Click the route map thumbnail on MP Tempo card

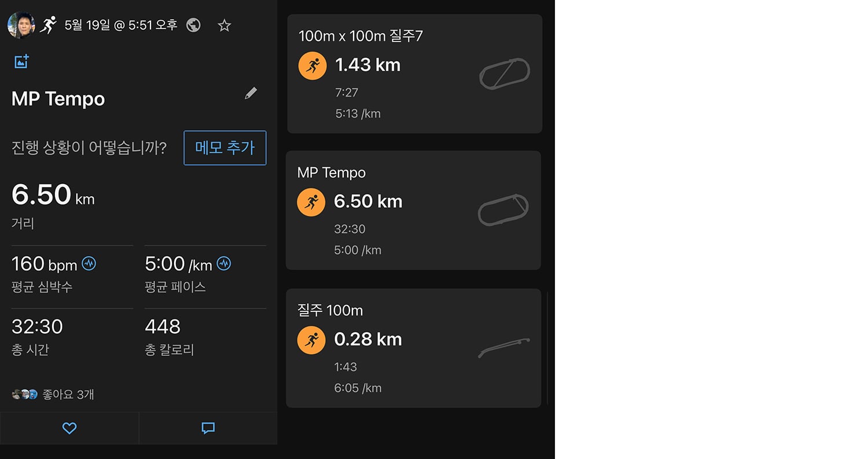503,210
